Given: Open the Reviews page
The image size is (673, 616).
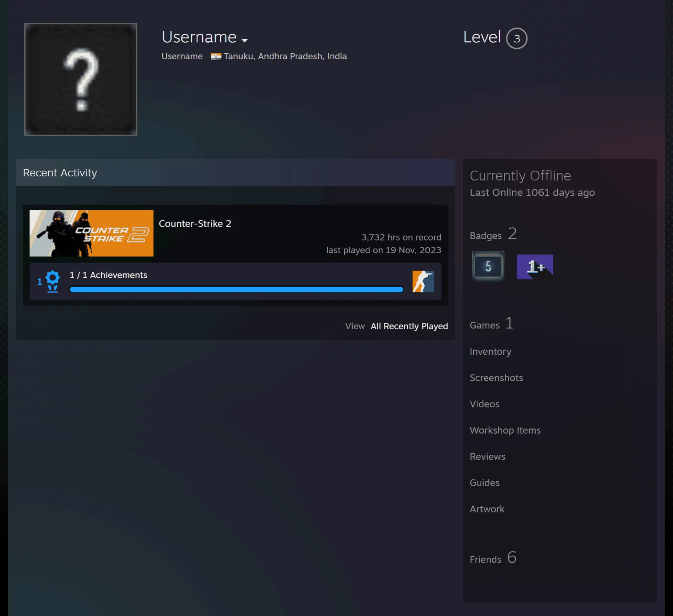Looking at the screenshot, I should pos(488,456).
